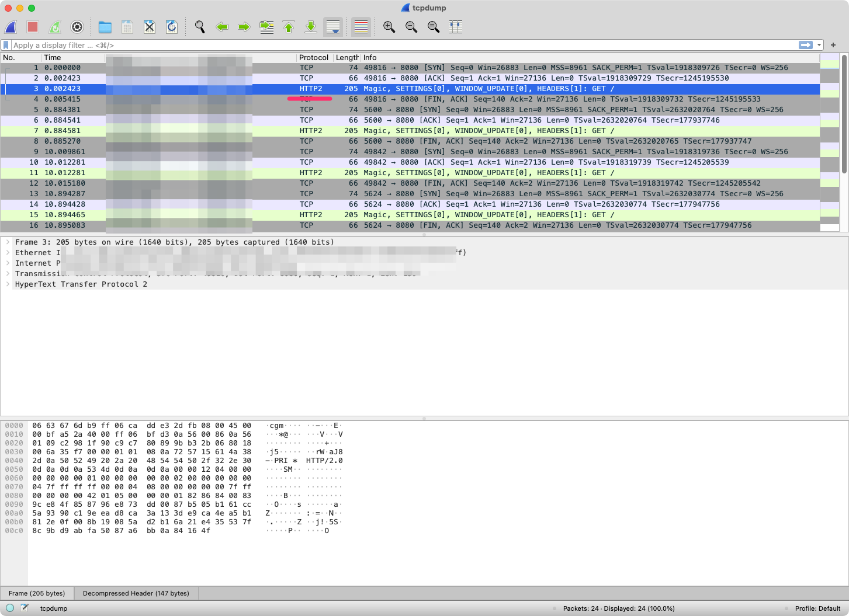The width and height of the screenshot is (849, 616).
Task: Select packet 2 at time 0.002423 TCP ACK
Action: tap(410, 78)
